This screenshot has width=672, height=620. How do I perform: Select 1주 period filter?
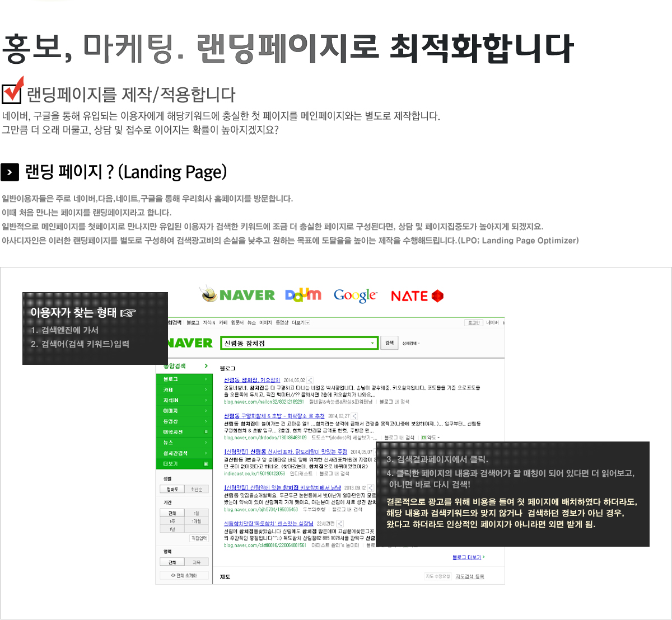(x=172, y=521)
